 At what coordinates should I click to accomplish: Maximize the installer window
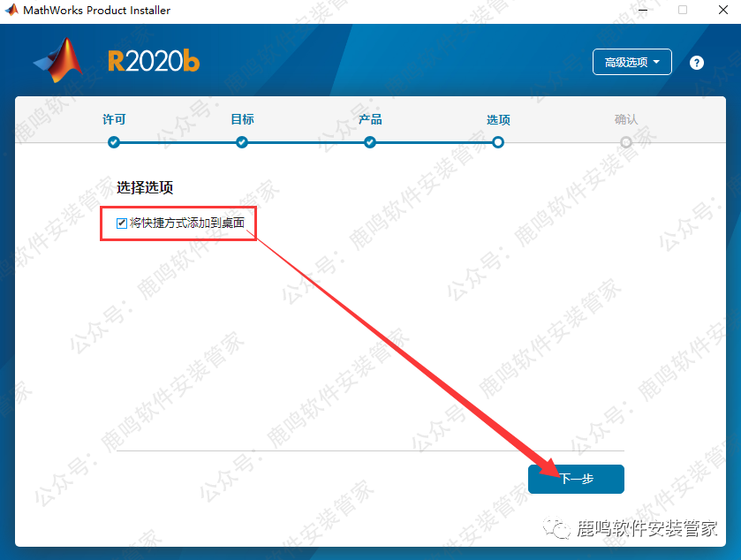[683, 10]
